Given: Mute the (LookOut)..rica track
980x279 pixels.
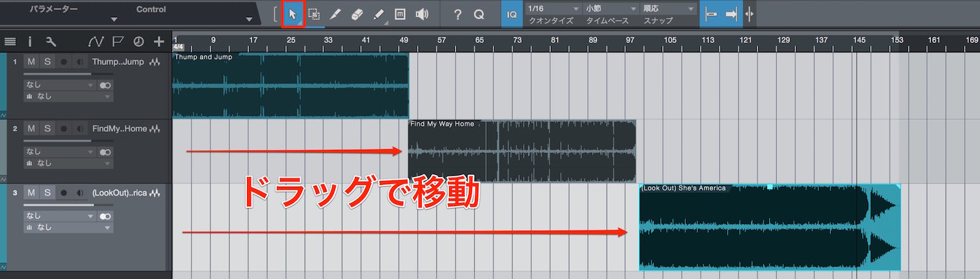Looking at the screenshot, I should [x=31, y=193].
